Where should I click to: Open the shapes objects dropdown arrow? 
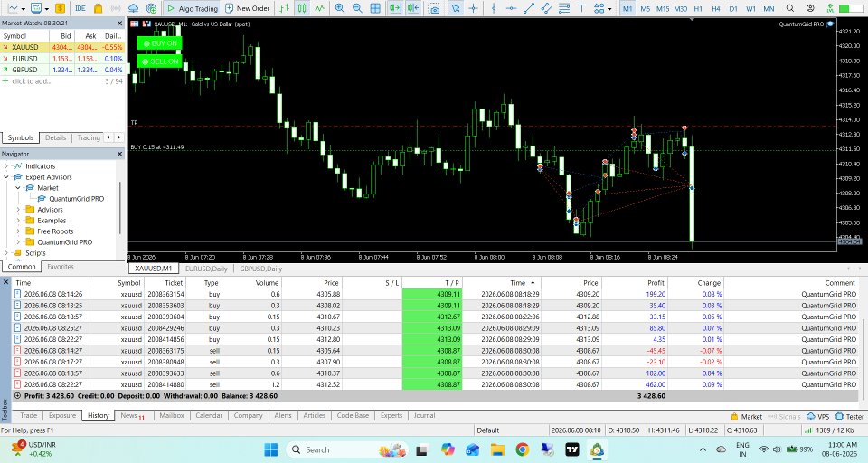609,9
